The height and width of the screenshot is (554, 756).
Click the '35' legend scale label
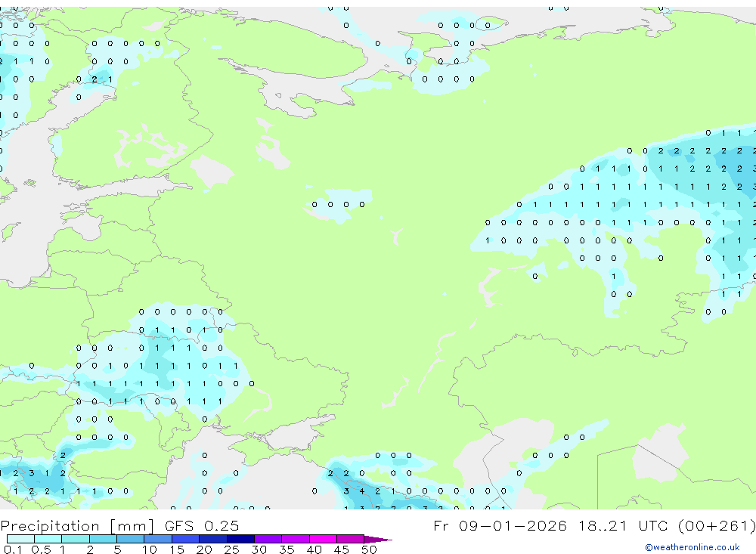(x=287, y=549)
